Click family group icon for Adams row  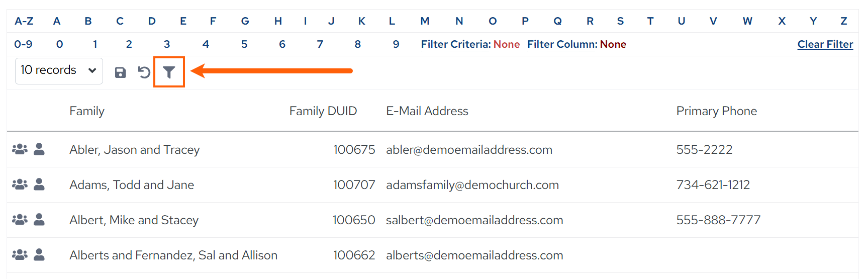click(20, 184)
